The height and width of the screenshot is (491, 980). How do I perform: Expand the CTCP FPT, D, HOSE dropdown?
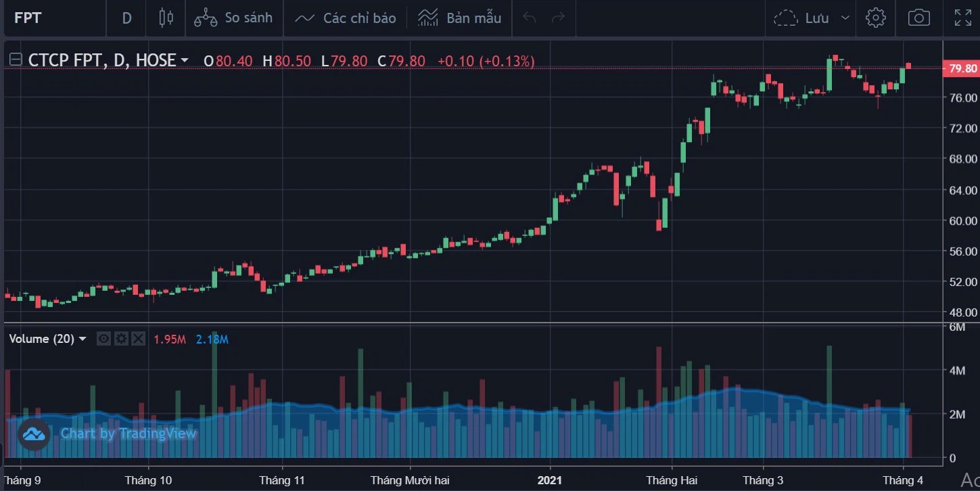[184, 61]
